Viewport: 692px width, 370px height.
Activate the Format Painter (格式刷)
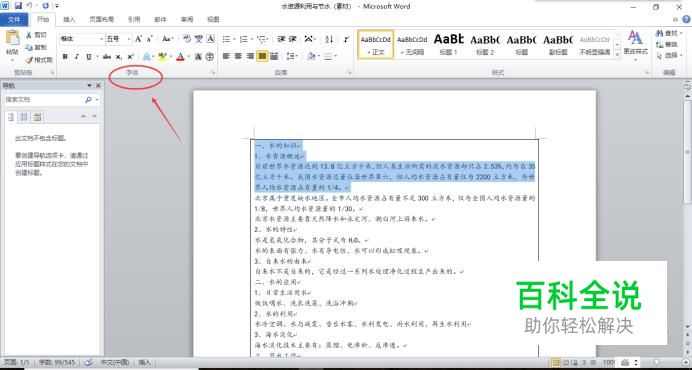point(39,60)
